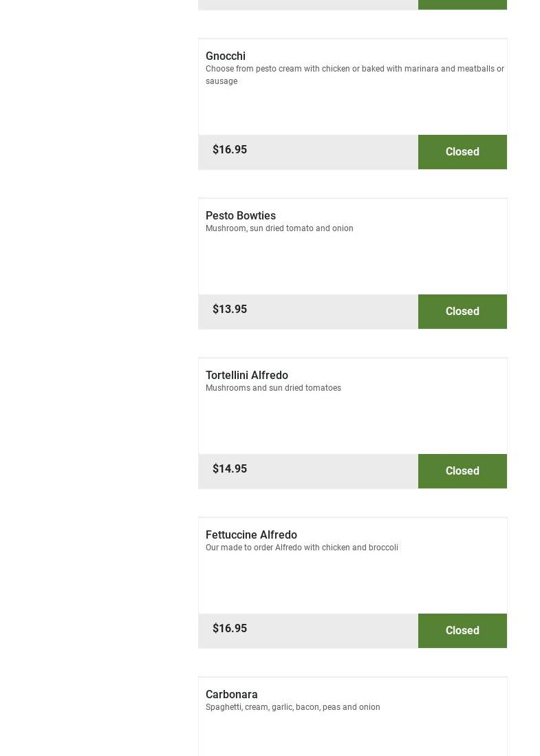This screenshot has width=540, height=756.
Task: Click the 'Mushroom, sun dried tomato and onion' description
Action: pos(279,228)
